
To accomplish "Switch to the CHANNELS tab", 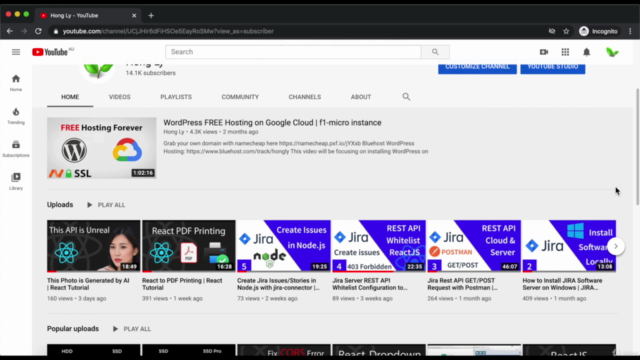I will point(304,97).
